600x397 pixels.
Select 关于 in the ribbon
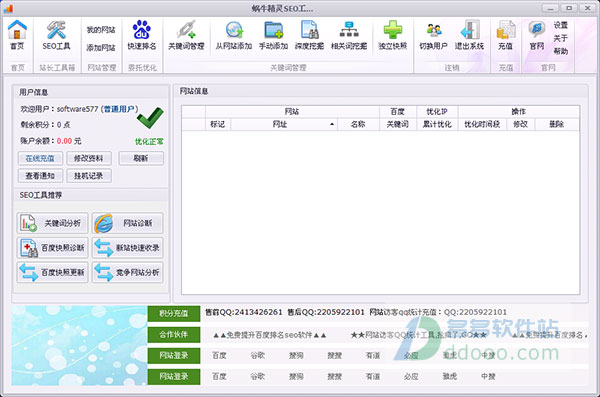pos(561,38)
